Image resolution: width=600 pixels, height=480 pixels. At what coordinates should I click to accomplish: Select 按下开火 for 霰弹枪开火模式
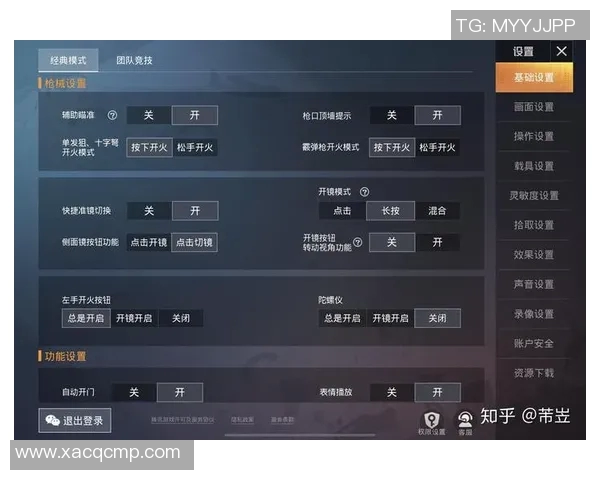[392, 147]
